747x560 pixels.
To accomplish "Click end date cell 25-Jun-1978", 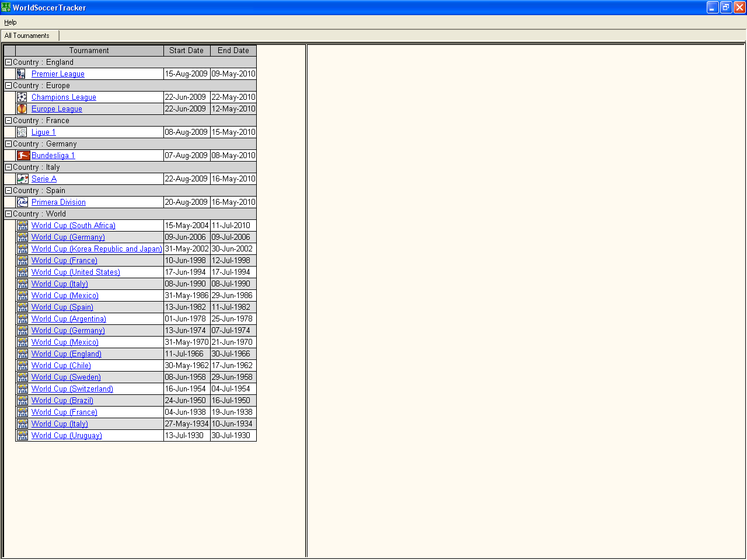I will 233,319.
